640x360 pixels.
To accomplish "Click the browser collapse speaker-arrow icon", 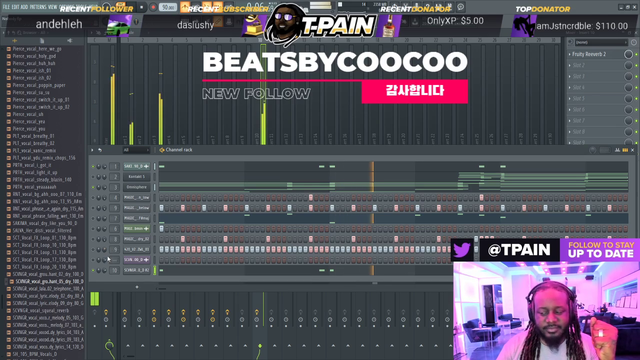I will [x=69, y=40].
